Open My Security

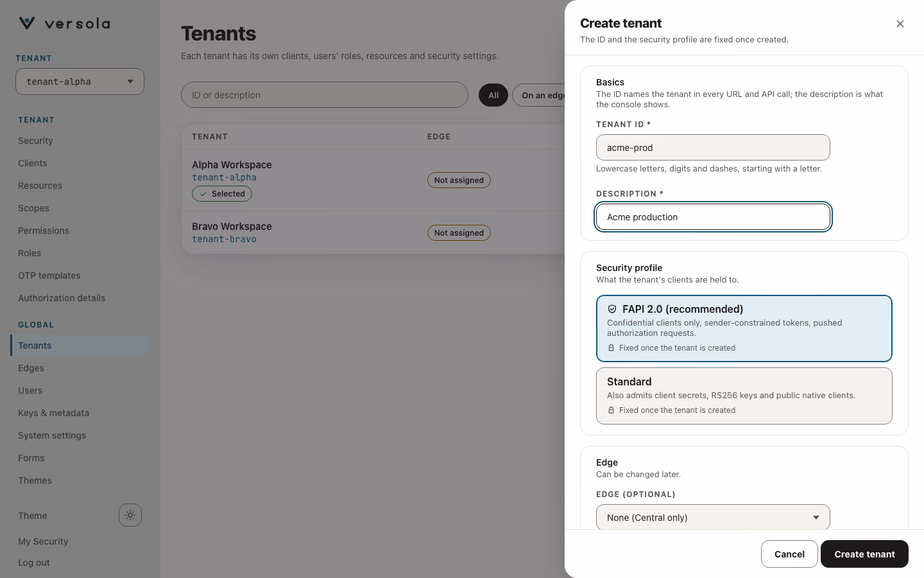point(43,541)
